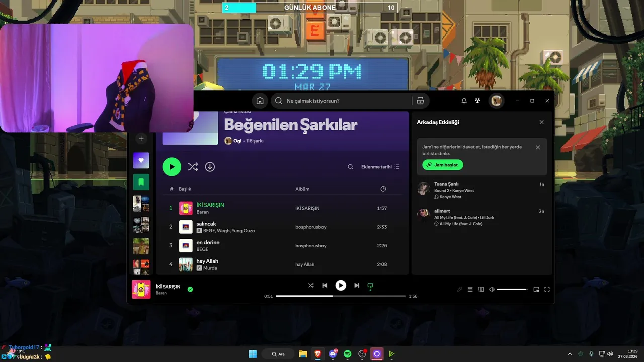Enable shuffle beside the big play button
Image resolution: width=644 pixels, height=362 pixels.
pos(193,167)
